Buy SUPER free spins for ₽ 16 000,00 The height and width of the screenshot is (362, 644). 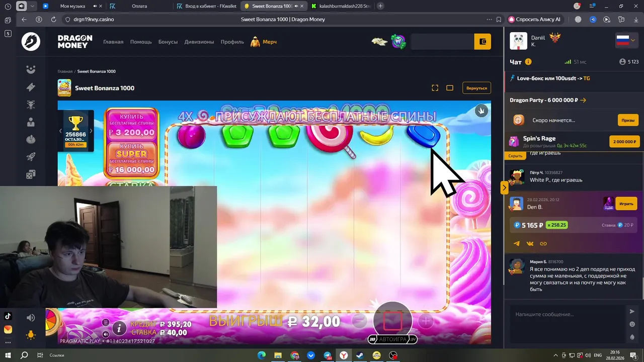tap(132, 160)
